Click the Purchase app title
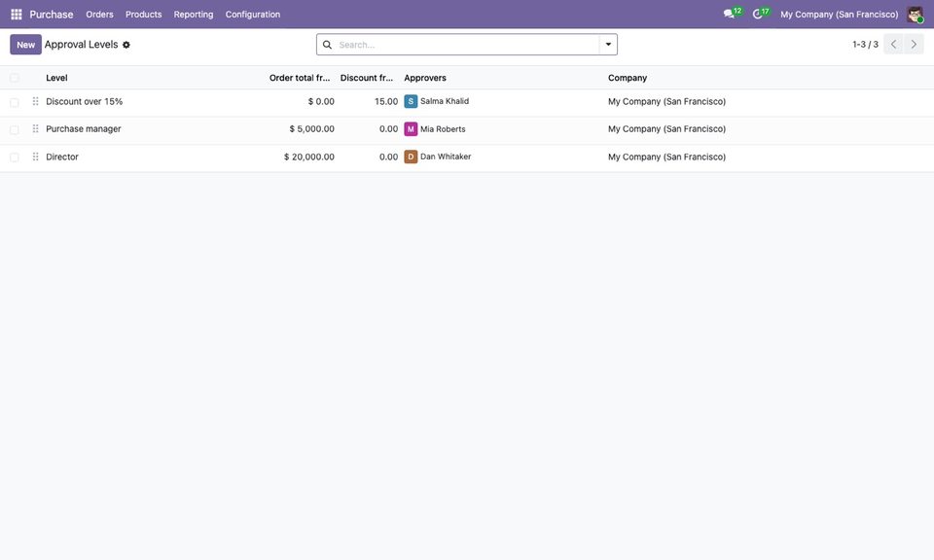934x560 pixels. click(52, 15)
